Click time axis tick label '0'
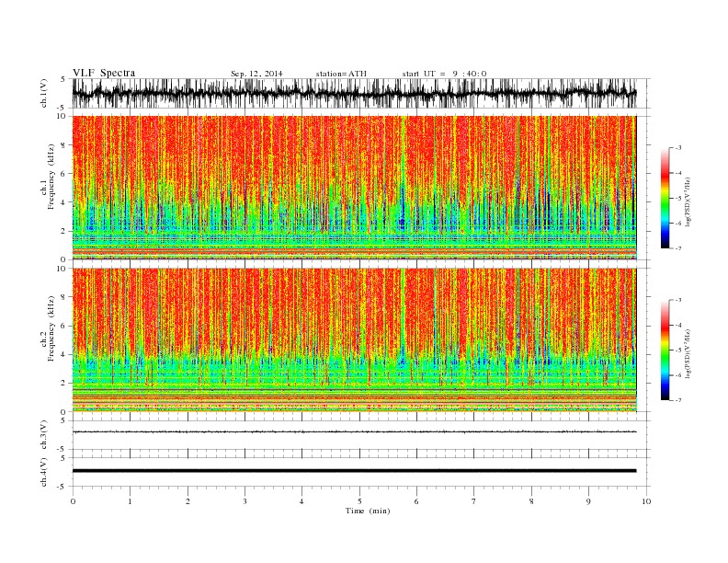Image resolution: width=728 pixels, height=563 pixels. [73, 501]
